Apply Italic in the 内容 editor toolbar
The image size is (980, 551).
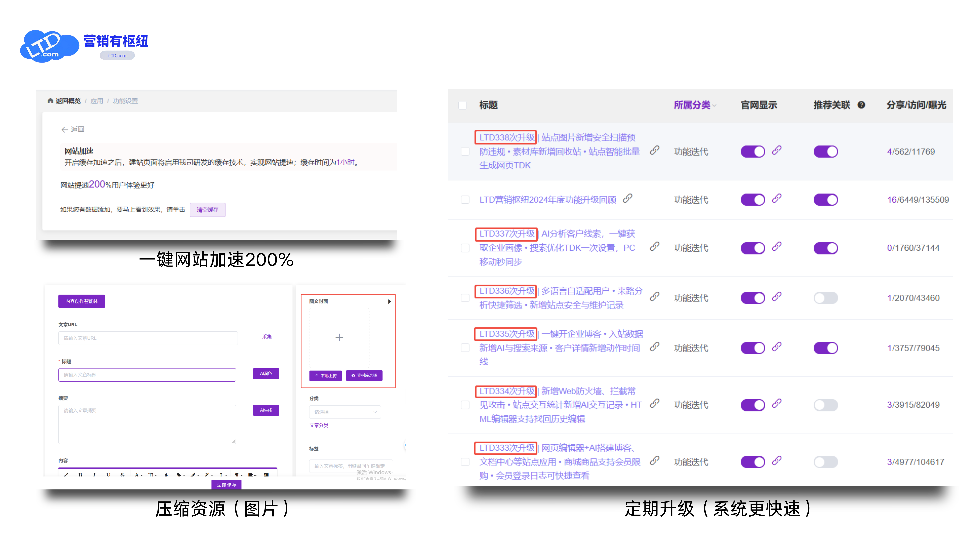tap(94, 475)
